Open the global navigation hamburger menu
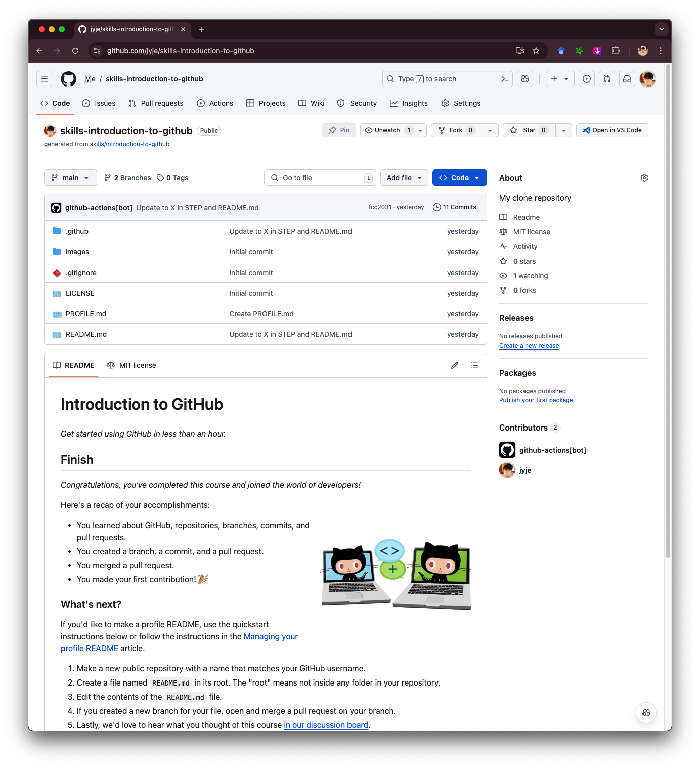Viewport: 700px width, 768px height. click(44, 79)
